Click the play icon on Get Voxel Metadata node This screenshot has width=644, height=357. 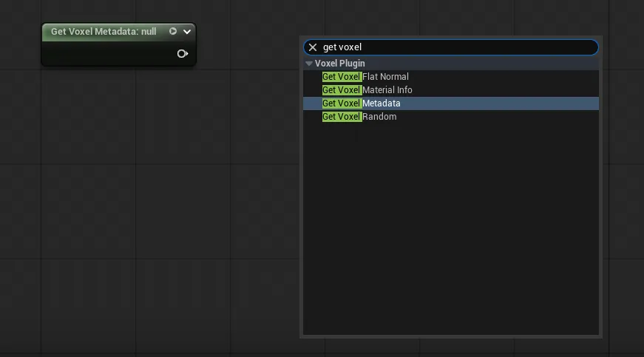173,32
